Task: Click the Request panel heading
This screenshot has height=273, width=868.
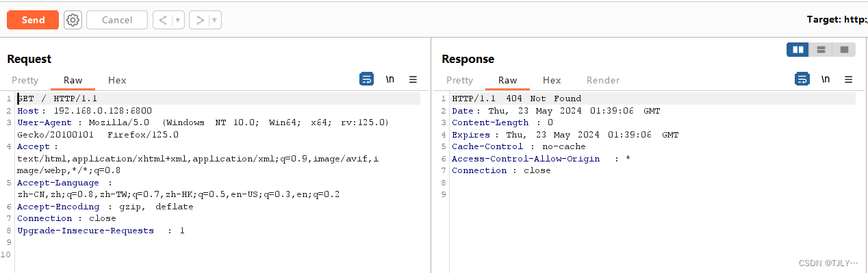Action: pos(29,59)
